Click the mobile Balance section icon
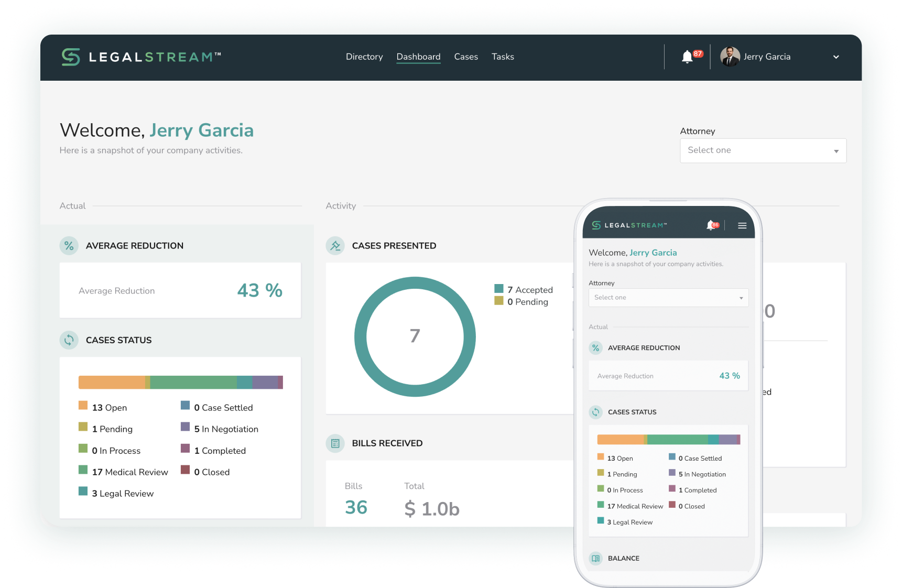The image size is (902, 588). point(596,558)
